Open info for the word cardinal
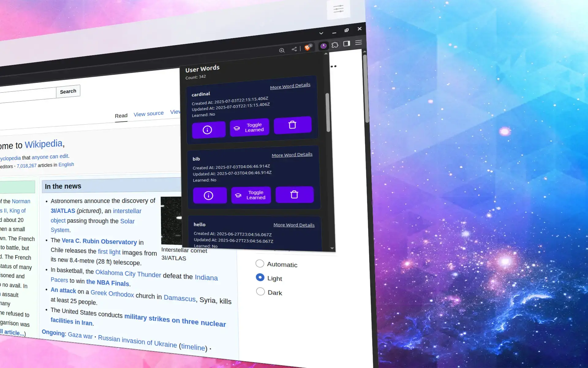 pos(209,129)
